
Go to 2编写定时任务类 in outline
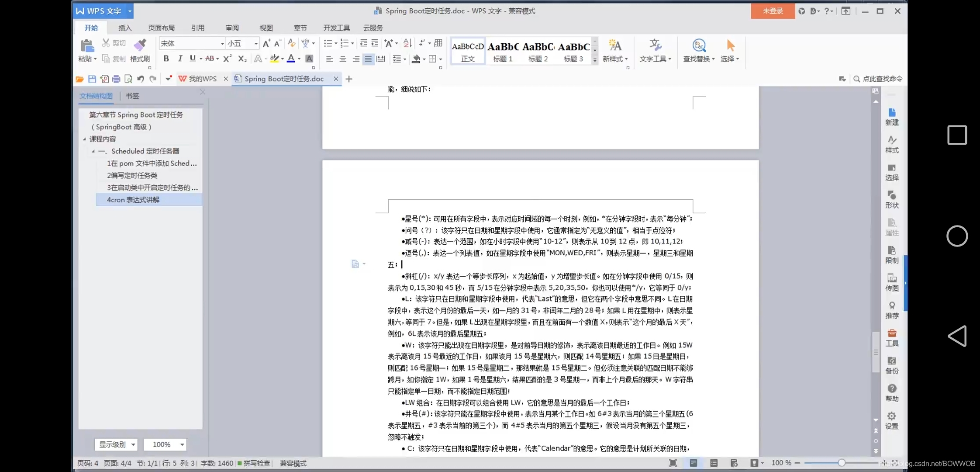132,175
